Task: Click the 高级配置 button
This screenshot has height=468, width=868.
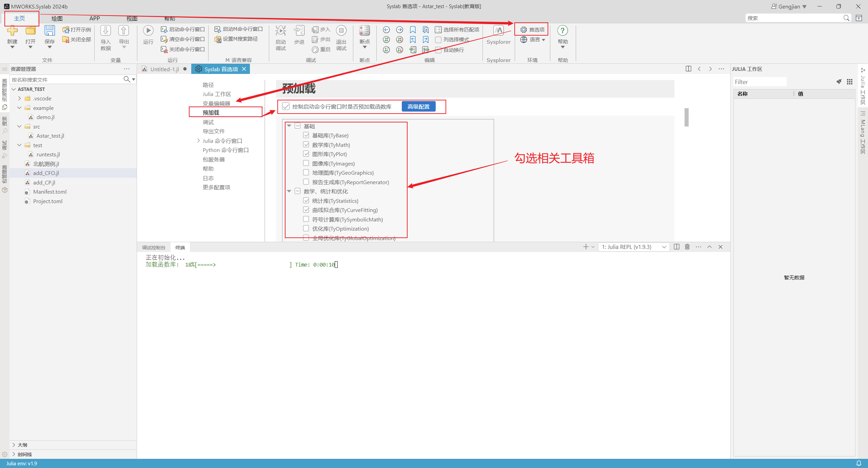Action: click(418, 106)
